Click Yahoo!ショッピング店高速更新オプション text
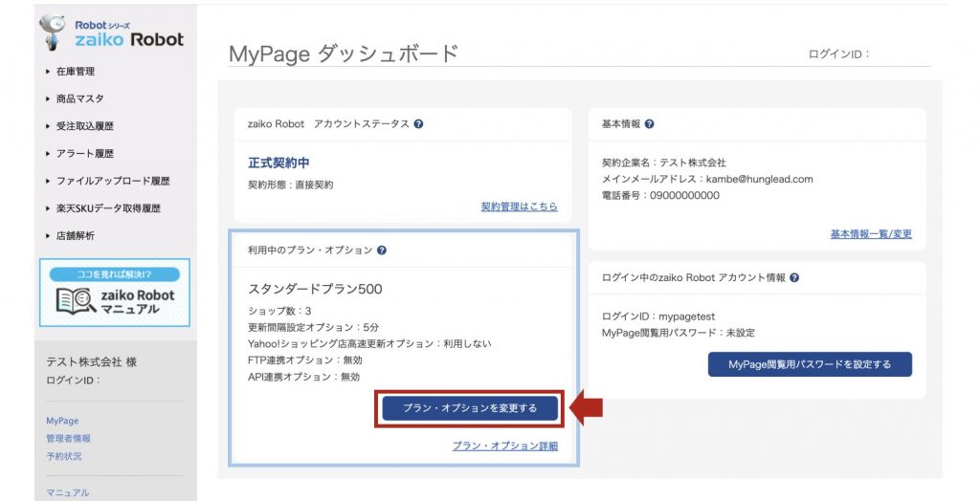The width and height of the screenshot is (980, 501). (x=369, y=343)
